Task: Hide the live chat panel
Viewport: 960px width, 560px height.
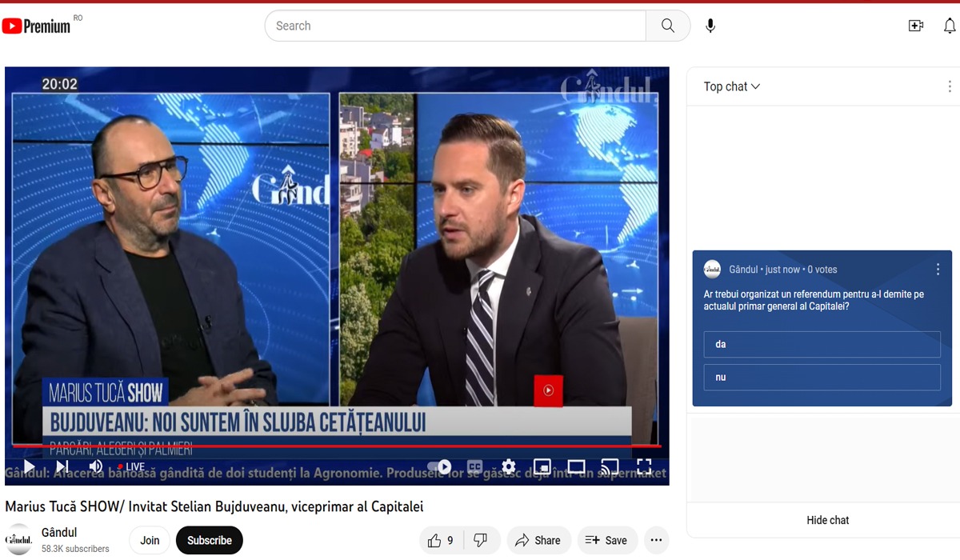Action: pos(827,520)
